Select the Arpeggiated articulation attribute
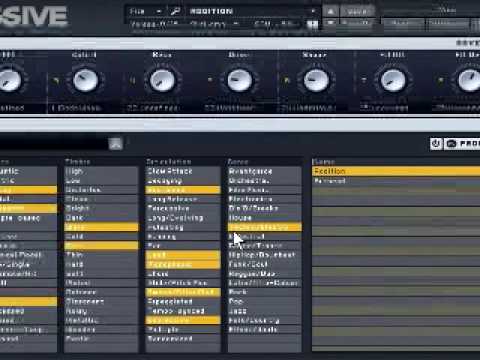480x360 pixels. 183,301
